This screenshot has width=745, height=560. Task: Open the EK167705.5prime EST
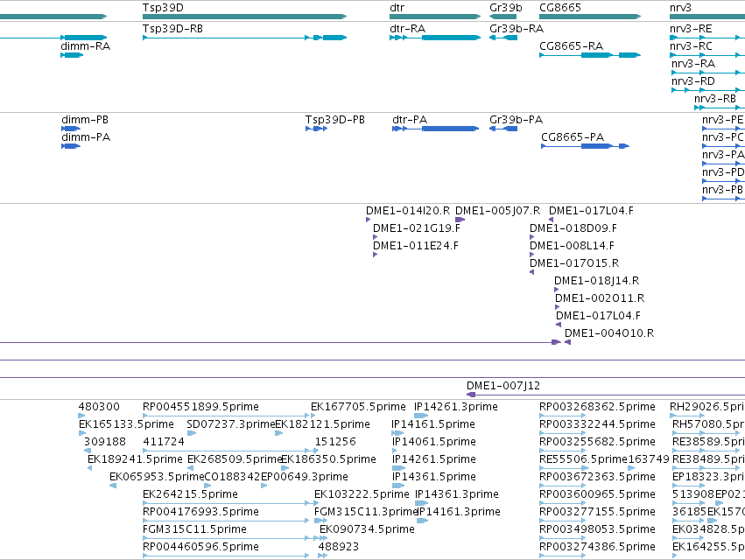(x=358, y=407)
